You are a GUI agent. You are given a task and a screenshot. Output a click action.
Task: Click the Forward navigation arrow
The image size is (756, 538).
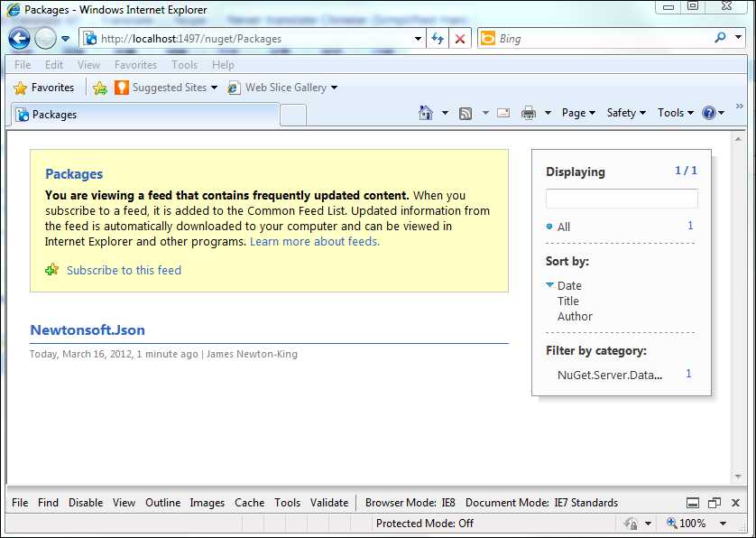click(x=45, y=39)
